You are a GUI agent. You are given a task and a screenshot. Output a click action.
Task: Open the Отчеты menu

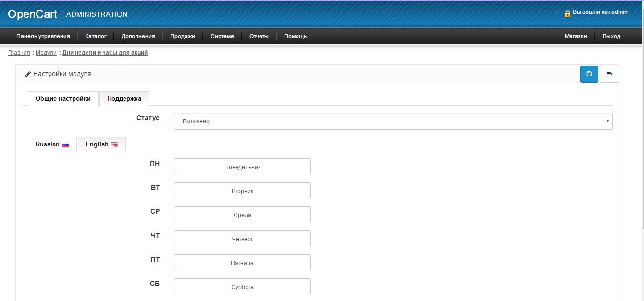tap(259, 36)
